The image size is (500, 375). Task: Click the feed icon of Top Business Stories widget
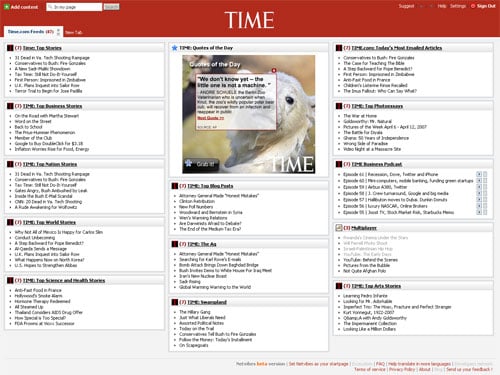click(x=10, y=106)
